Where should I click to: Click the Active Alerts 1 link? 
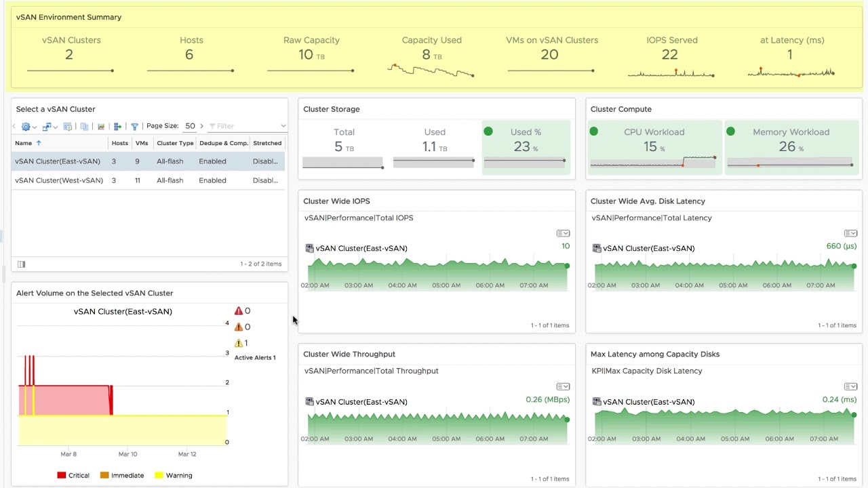(x=255, y=357)
